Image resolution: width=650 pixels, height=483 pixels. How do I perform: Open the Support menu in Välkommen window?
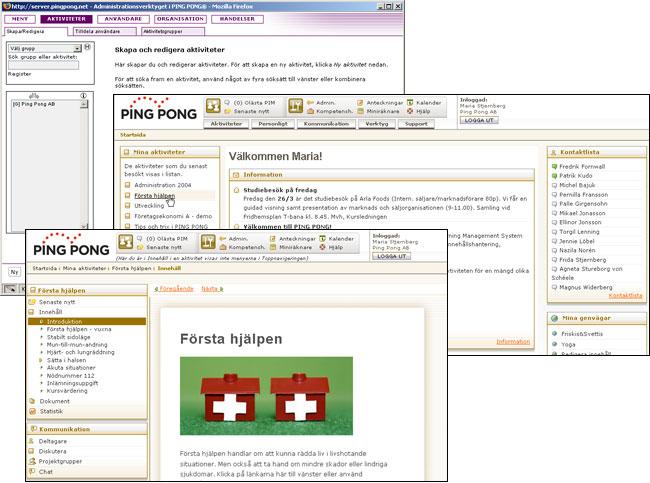click(416, 124)
